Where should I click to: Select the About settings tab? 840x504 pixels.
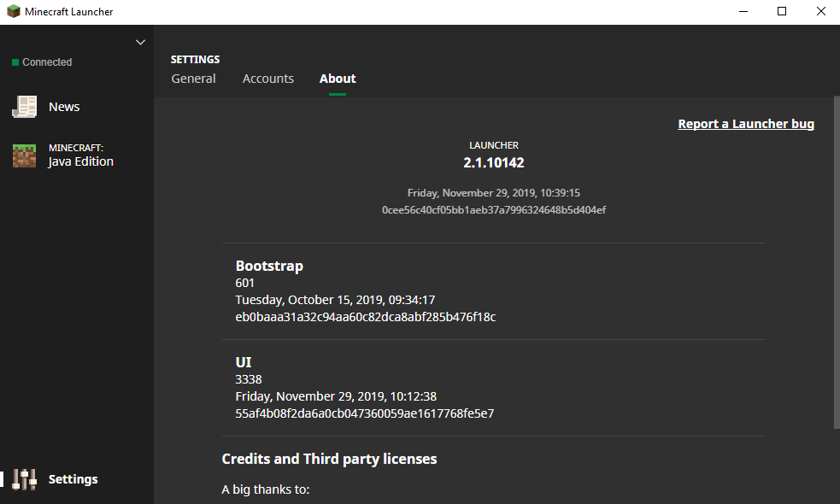click(338, 79)
